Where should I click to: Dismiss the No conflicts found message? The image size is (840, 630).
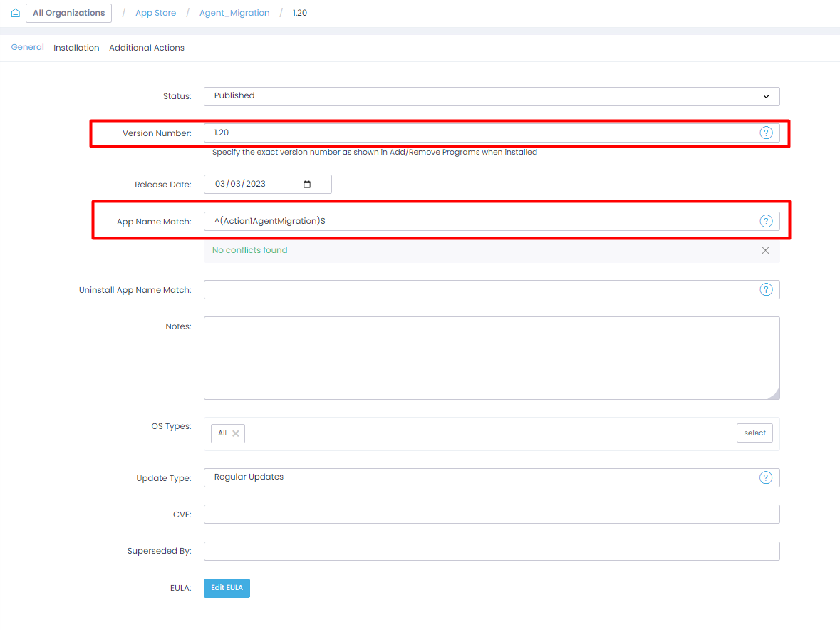tap(765, 250)
